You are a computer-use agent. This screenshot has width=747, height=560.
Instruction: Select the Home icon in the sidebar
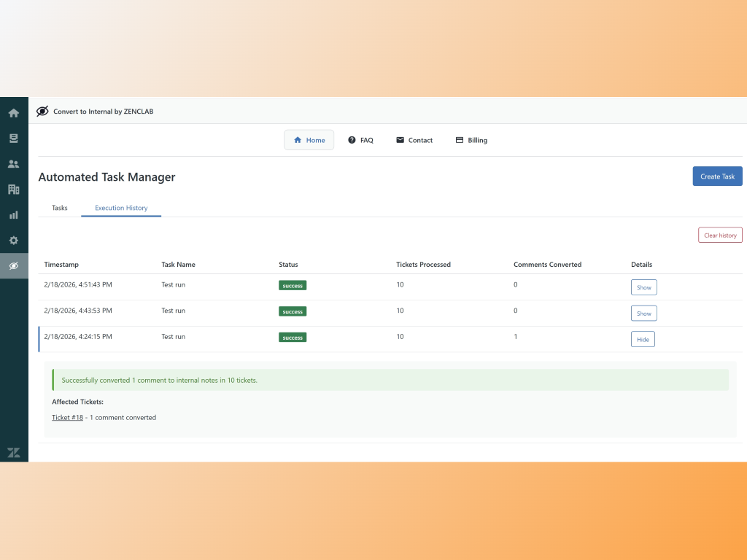(x=13, y=112)
